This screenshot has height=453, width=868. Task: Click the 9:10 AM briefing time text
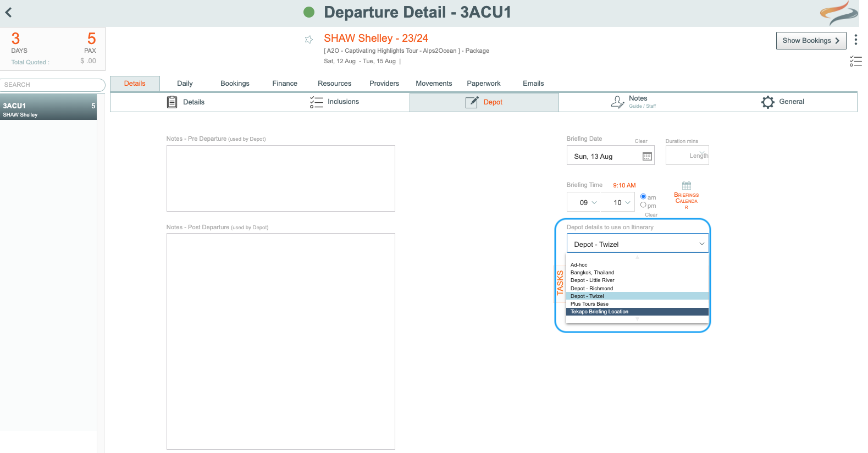pyautogui.click(x=624, y=185)
